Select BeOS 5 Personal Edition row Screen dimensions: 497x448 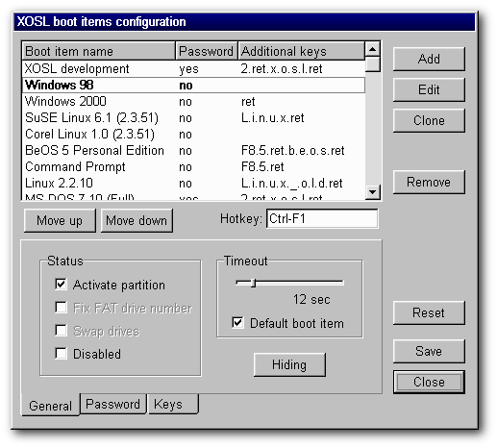(193, 151)
